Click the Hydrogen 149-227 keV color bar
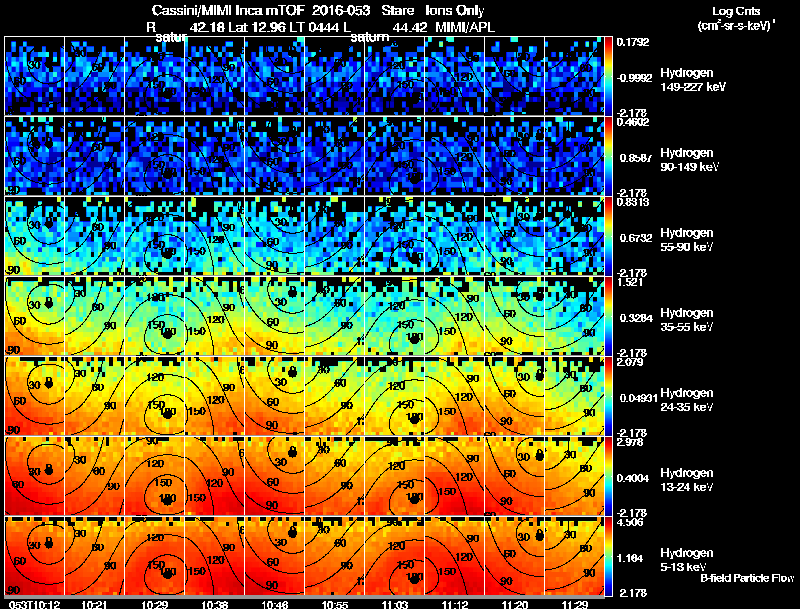Screen dimensions: 800x609 coord(608,75)
